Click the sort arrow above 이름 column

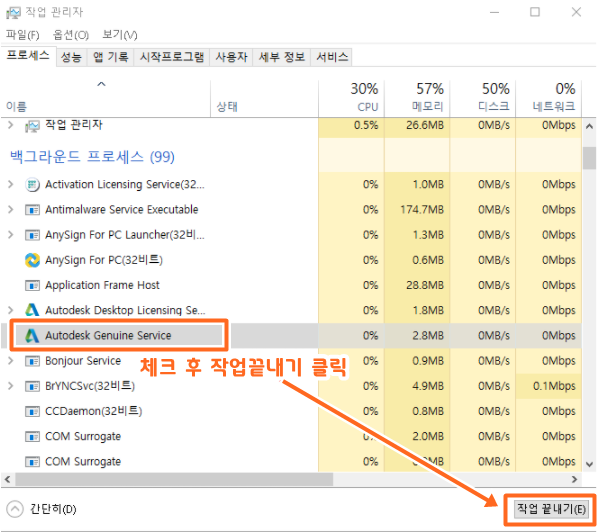[101, 84]
